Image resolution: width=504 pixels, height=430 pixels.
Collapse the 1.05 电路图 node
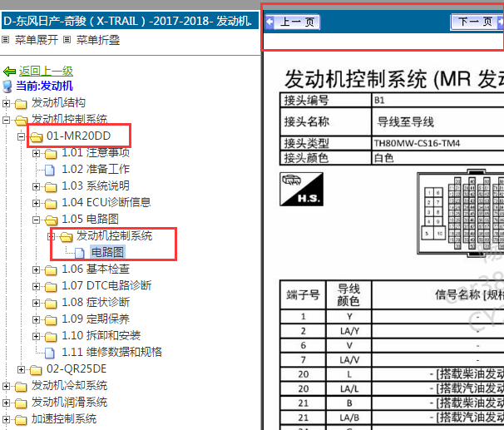click(37, 220)
